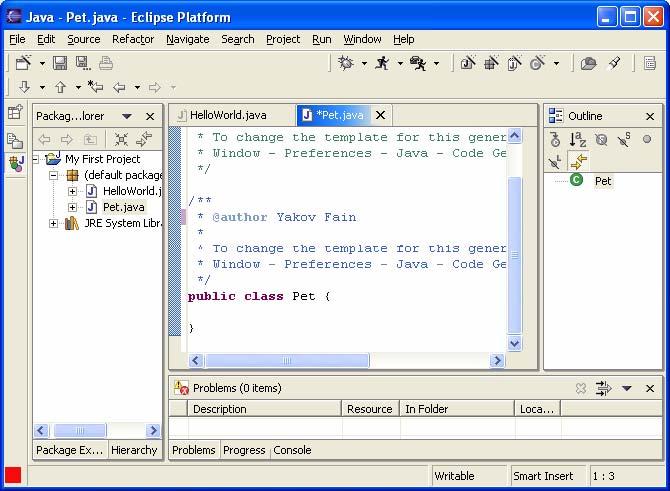Viewport: 670px width, 491px height.
Task: Close the Pet.java editor tab
Action: [380, 115]
